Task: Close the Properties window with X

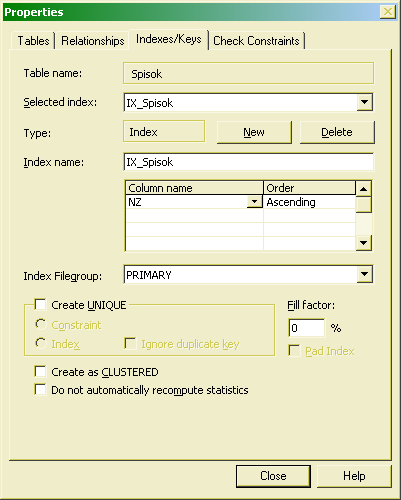Action: tap(388, 12)
